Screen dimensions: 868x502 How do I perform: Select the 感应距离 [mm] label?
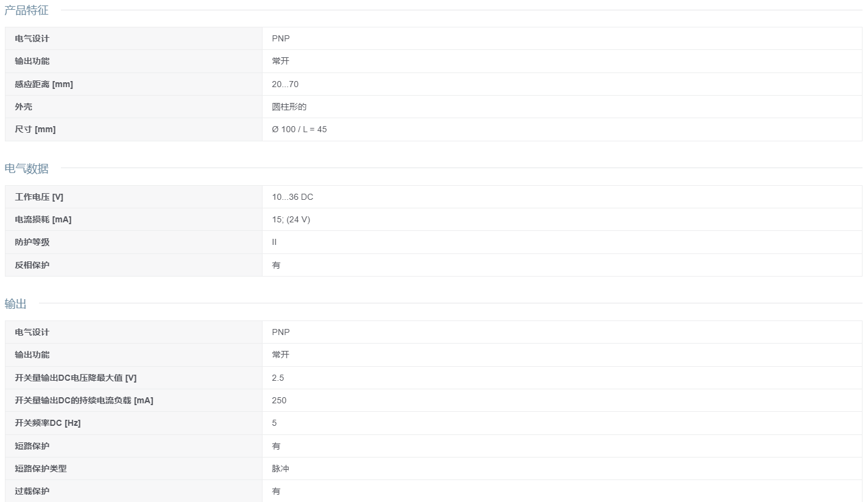coord(44,84)
